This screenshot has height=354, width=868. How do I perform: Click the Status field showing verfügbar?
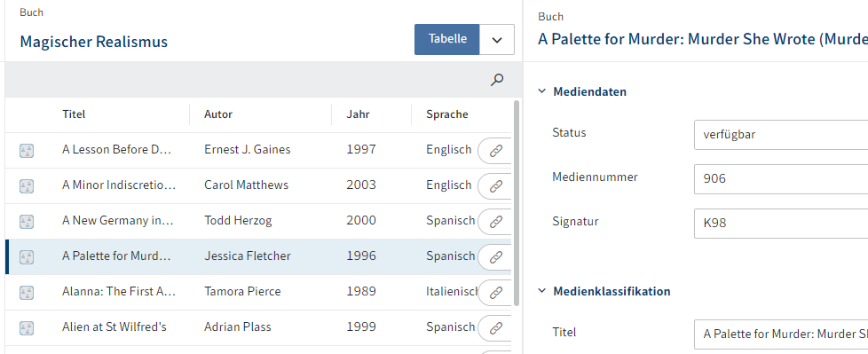click(780, 134)
